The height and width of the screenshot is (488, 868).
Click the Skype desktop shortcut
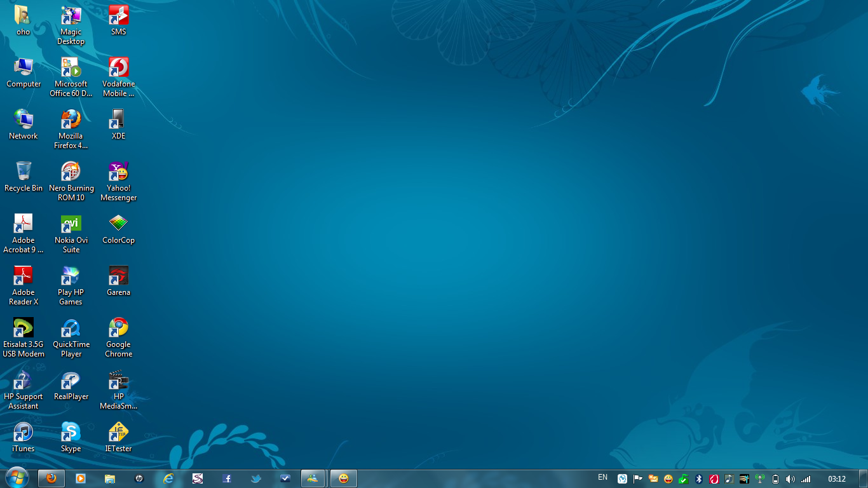pyautogui.click(x=71, y=432)
